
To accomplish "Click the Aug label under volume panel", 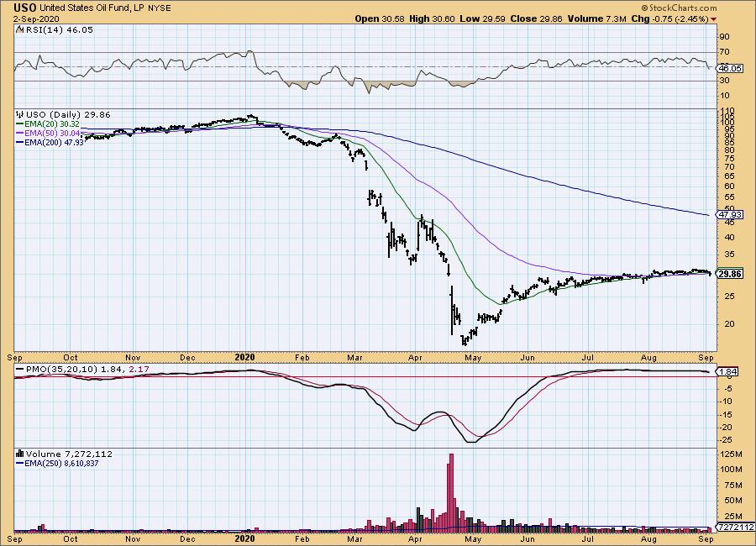I will (648, 538).
